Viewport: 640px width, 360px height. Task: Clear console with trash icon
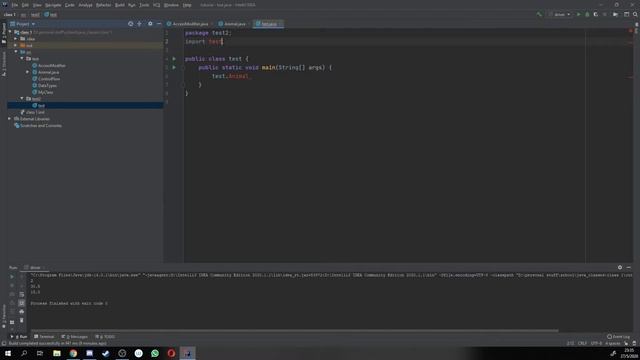point(22,320)
